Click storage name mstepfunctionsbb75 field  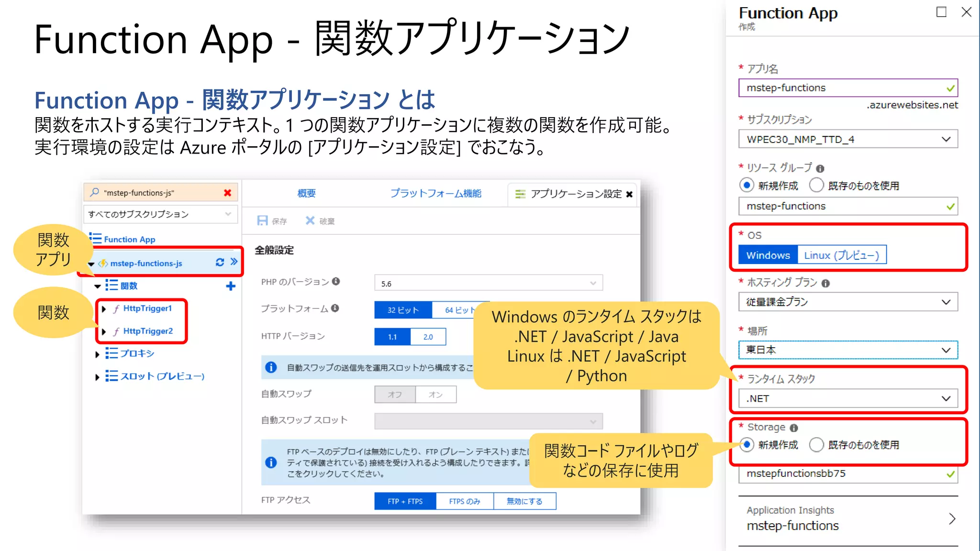(848, 474)
